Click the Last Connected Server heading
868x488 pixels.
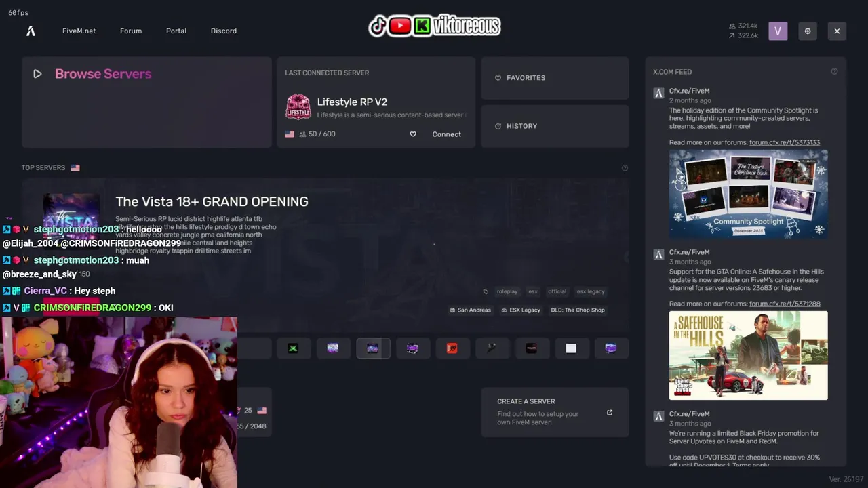coord(327,73)
